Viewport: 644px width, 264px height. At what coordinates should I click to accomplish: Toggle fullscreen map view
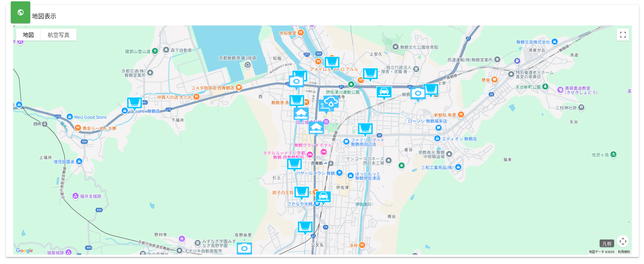[x=622, y=35]
